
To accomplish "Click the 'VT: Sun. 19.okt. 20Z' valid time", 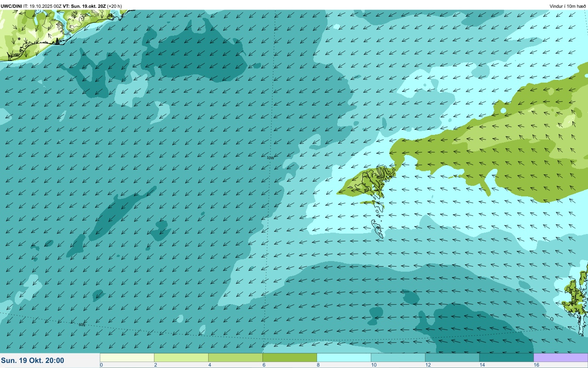I will tap(84, 6).
